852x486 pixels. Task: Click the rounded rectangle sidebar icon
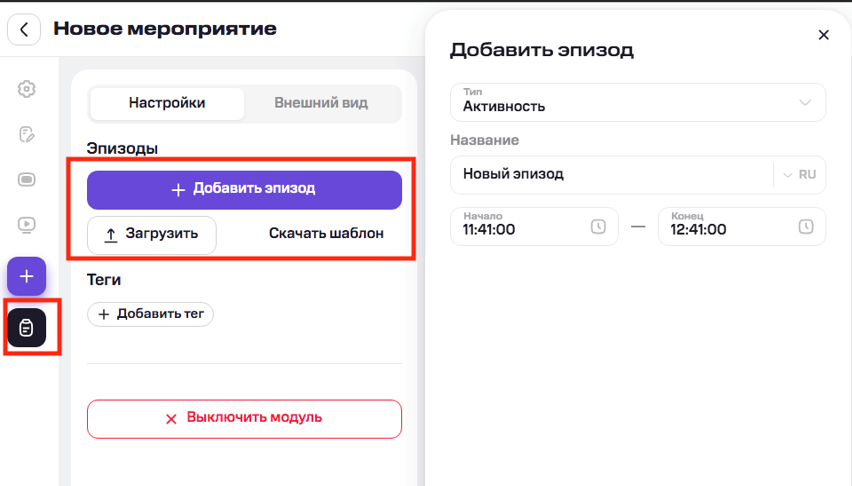(x=27, y=180)
